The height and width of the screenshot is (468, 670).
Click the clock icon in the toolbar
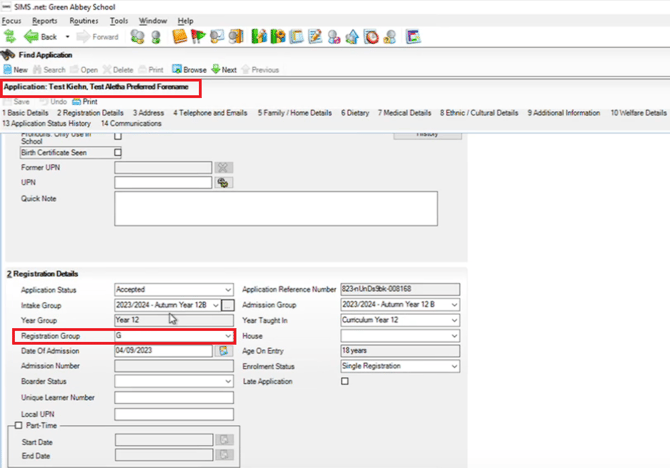(371, 37)
